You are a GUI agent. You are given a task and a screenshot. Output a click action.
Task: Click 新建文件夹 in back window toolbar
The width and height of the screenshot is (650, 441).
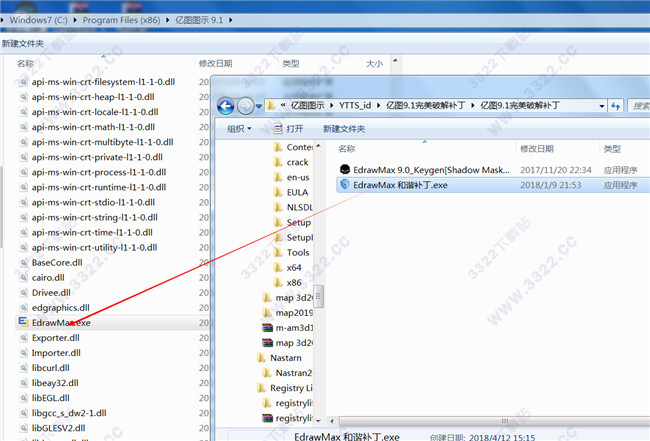(23, 44)
